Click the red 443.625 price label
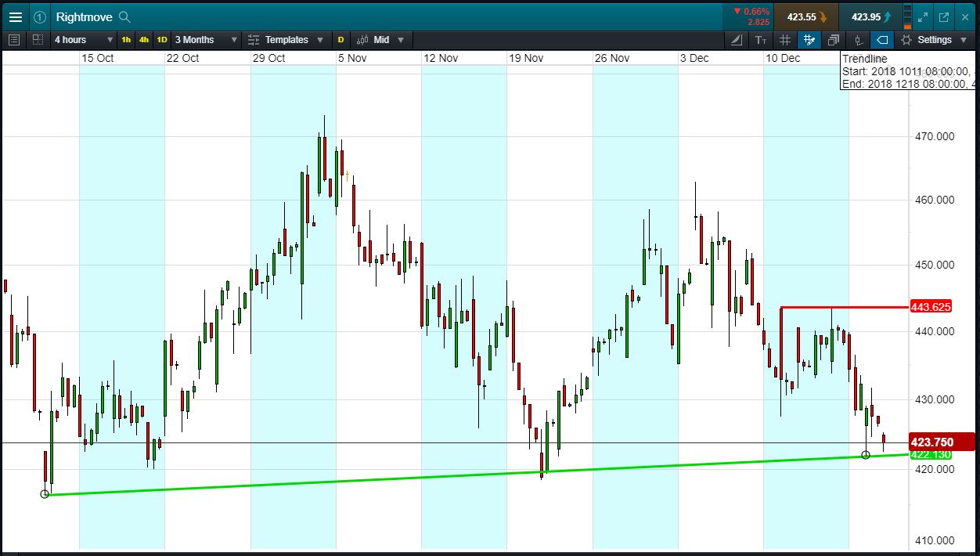 tap(931, 307)
